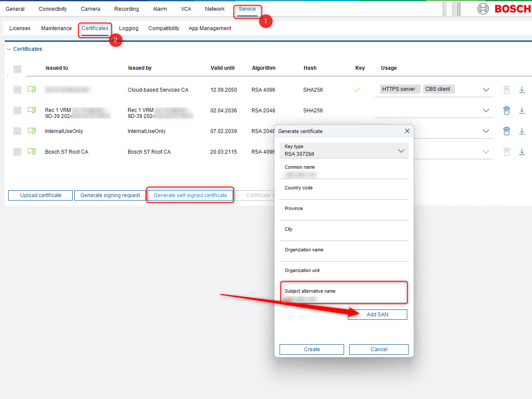
Task: Click the Add SAN button
Action: [x=377, y=315]
